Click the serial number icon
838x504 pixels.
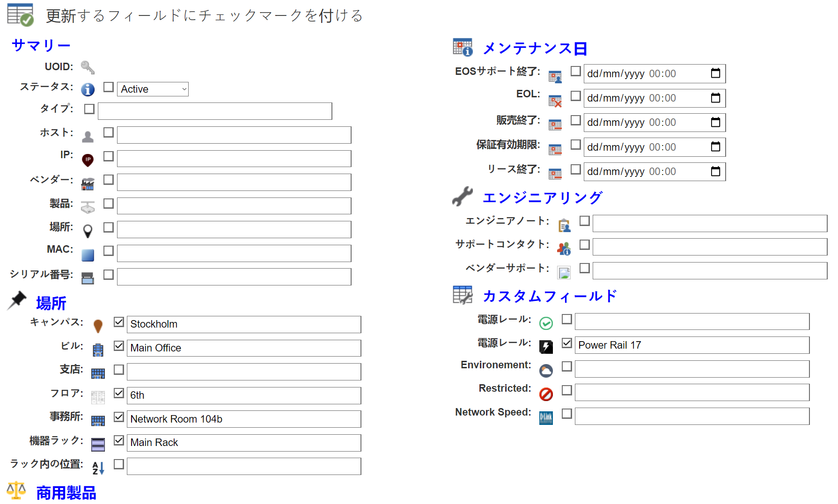88,278
